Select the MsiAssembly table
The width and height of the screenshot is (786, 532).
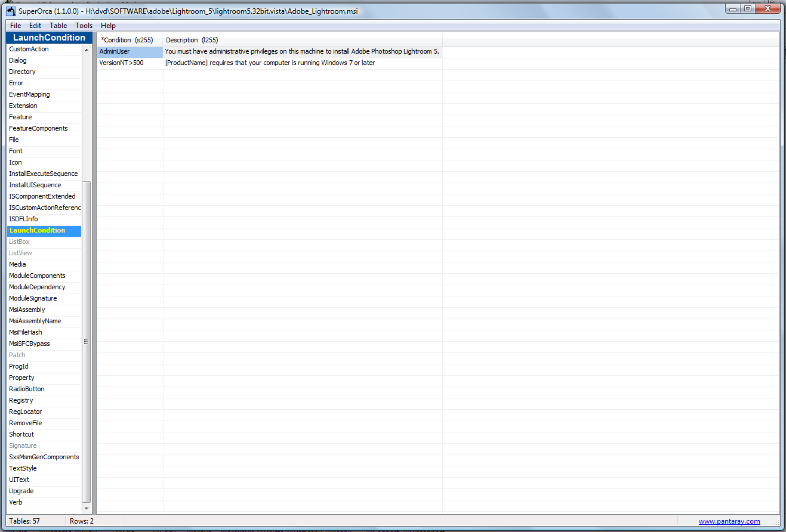[44, 310]
